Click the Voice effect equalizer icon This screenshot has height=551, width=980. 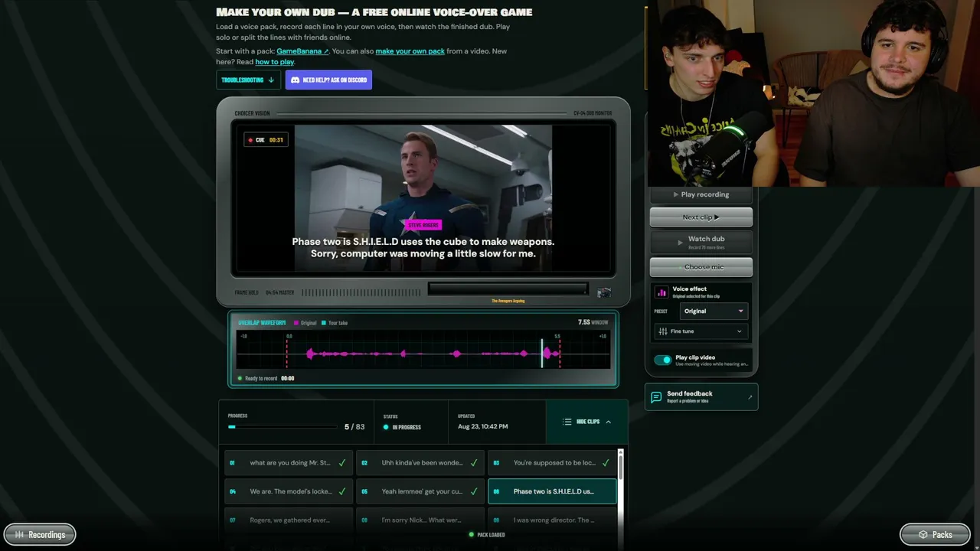pyautogui.click(x=661, y=292)
